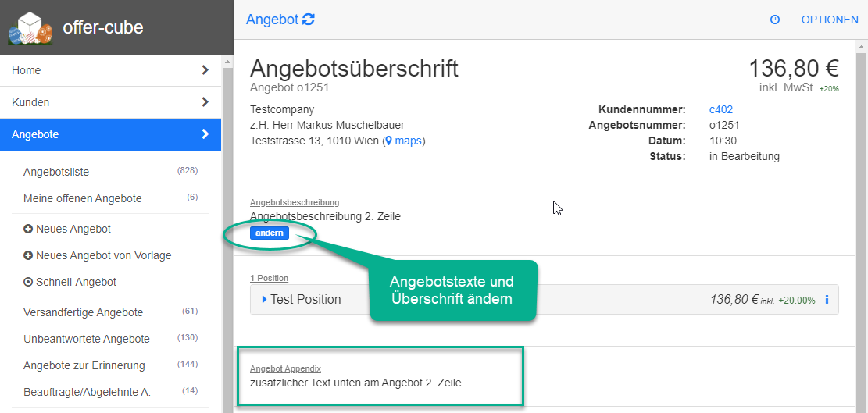The height and width of the screenshot is (413, 868).
Task: Open the clock history icon beside OPTIONEN
Action: pos(775,20)
